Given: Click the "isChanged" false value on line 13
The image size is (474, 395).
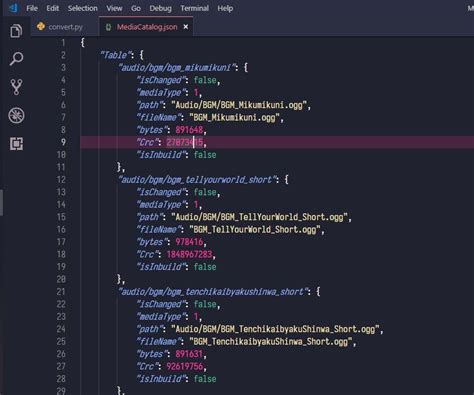Looking at the screenshot, I should 205,192.
